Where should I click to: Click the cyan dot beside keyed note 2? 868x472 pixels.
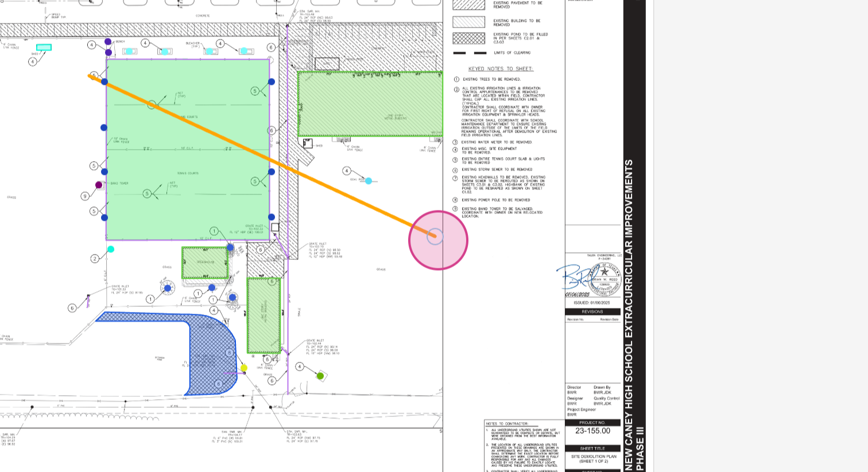(x=111, y=249)
